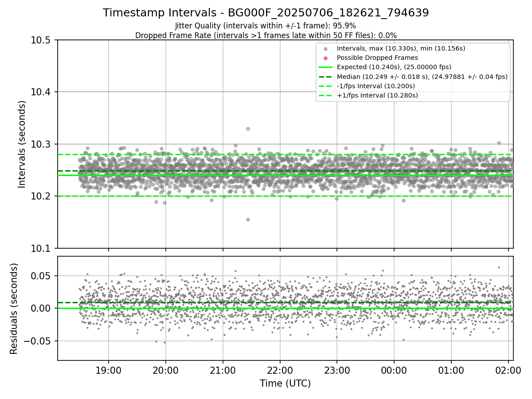Click the minimum outlier point near 10.156s
This screenshot has width=532, height=399.
248,219
